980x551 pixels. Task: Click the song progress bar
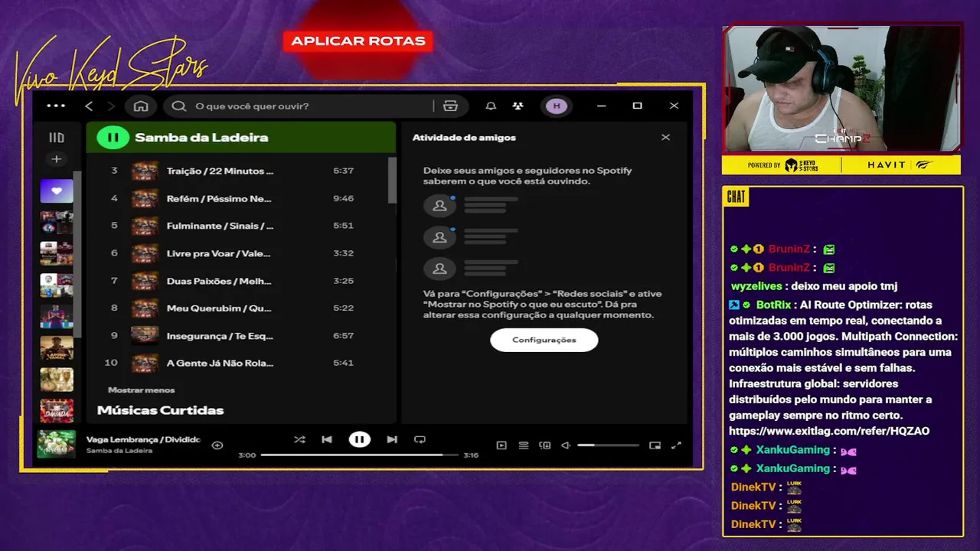pos(360,455)
